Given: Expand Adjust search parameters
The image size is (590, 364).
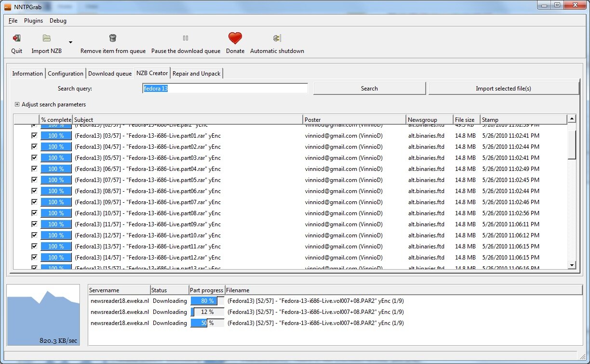Looking at the screenshot, I should [17, 104].
